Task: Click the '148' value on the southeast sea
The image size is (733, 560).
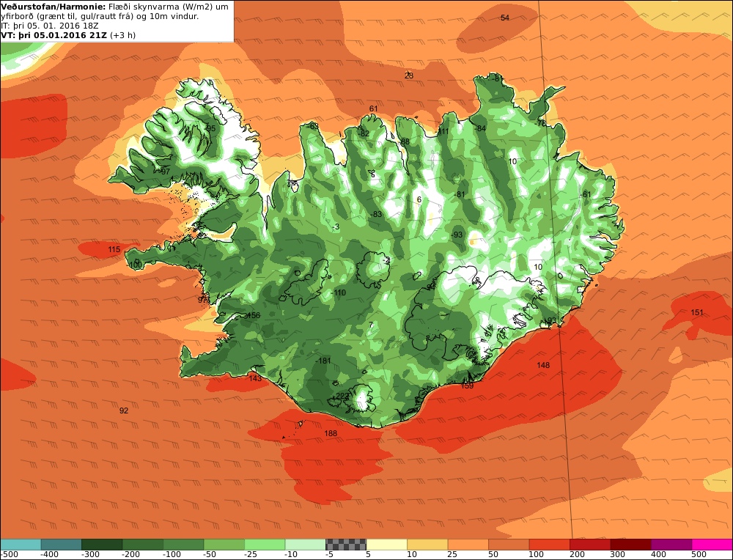Action: click(x=543, y=365)
